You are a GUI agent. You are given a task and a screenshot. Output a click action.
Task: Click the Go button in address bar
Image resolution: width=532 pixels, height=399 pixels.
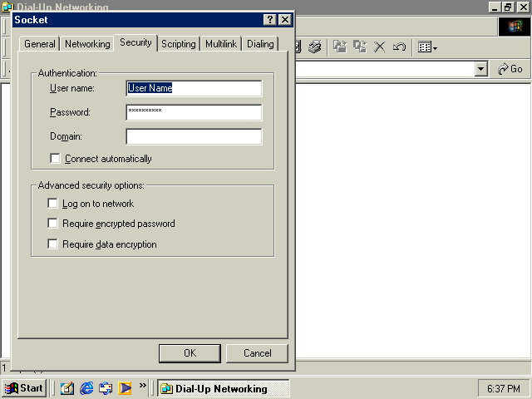(x=510, y=69)
